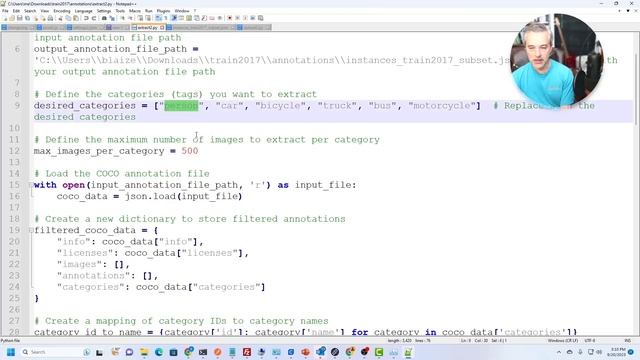Collapse the filtered_coco_data fold at line 19

coord(31,230)
